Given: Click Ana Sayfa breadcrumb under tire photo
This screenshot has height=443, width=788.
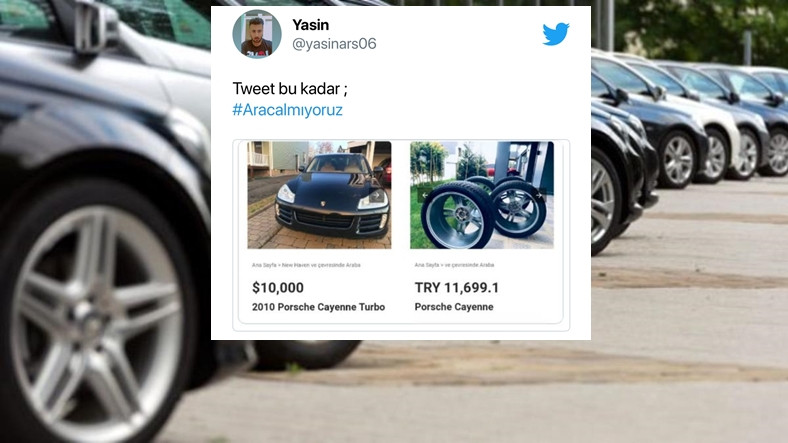Looking at the screenshot, I should (427, 265).
